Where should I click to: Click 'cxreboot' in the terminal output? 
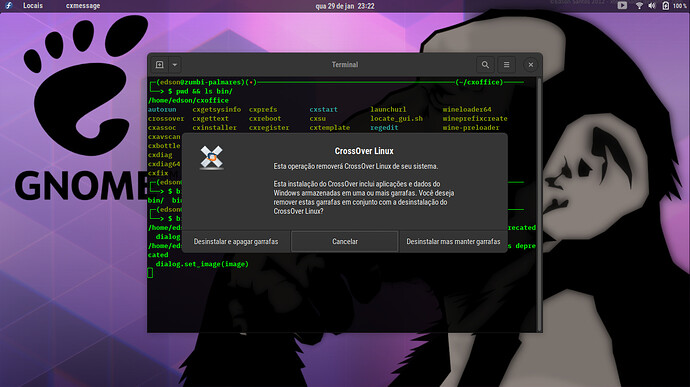coord(265,118)
